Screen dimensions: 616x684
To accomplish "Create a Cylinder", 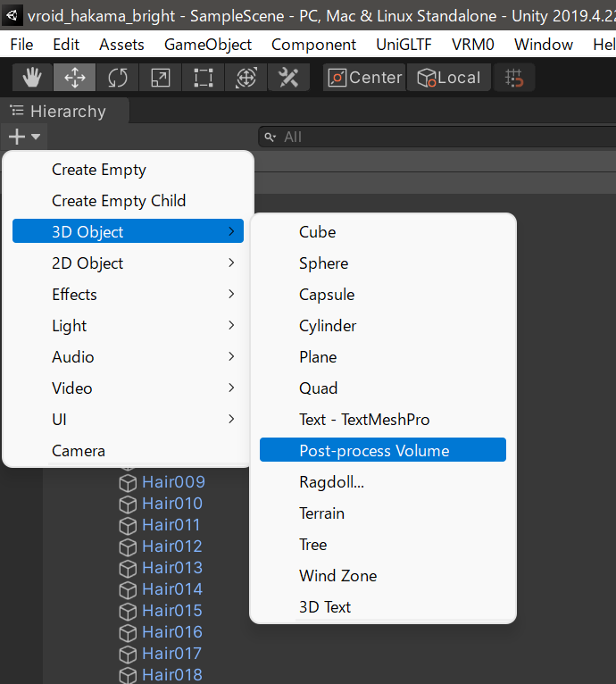I will [383, 325].
